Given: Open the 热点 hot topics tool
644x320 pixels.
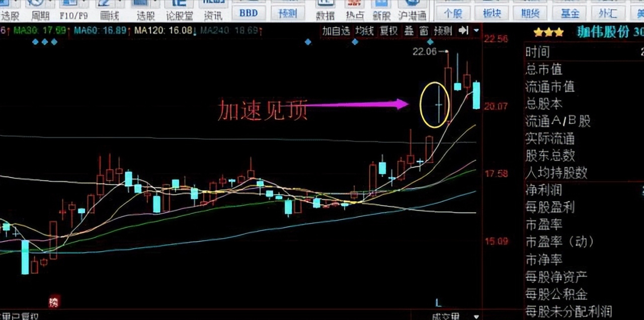Looking at the screenshot, I should click(x=355, y=10).
